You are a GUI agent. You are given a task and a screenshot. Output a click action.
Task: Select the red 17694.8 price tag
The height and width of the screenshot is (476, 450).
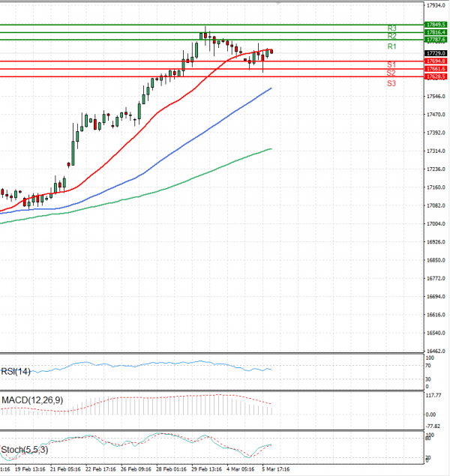tap(436, 61)
